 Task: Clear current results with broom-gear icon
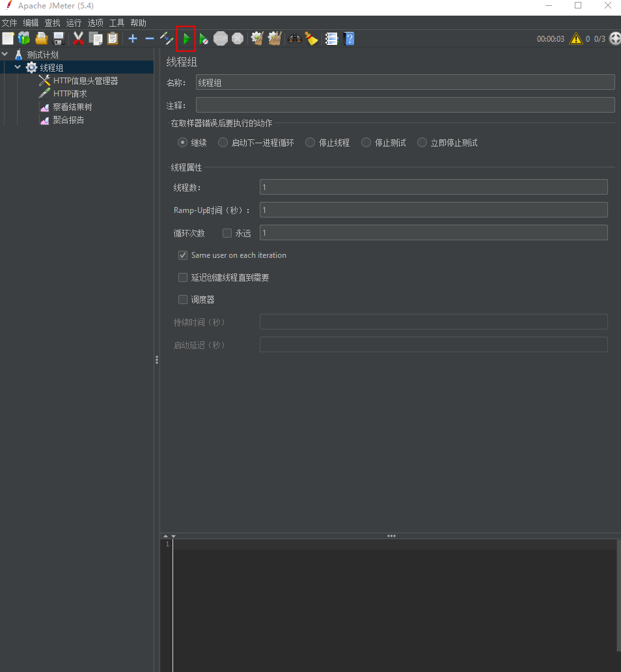tap(257, 38)
